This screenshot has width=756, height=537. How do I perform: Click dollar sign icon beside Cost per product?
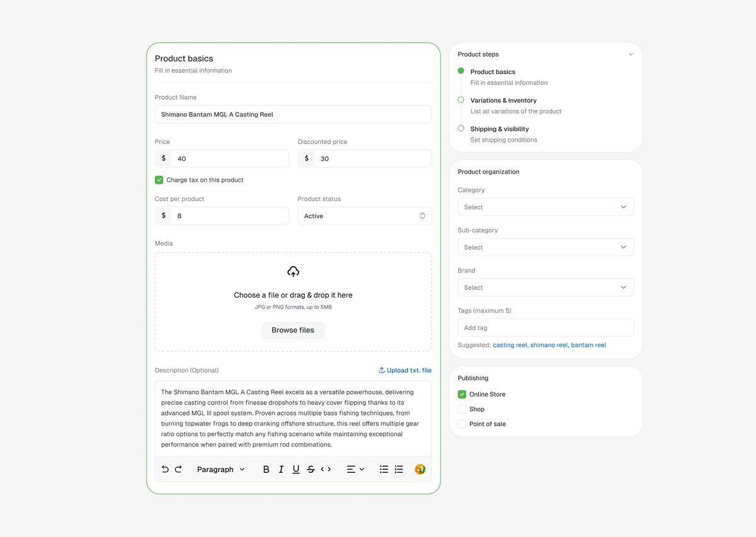coord(164,215)
